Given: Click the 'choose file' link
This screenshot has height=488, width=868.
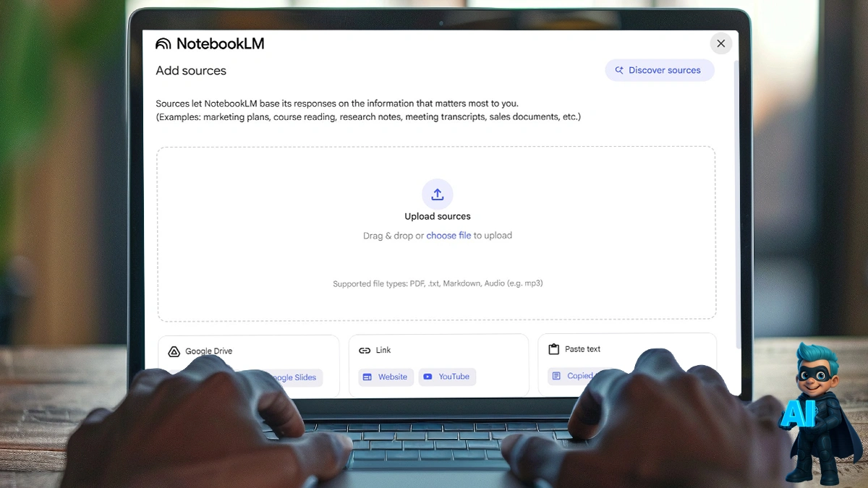Looking at the screenshot, I should click(448, 236).
